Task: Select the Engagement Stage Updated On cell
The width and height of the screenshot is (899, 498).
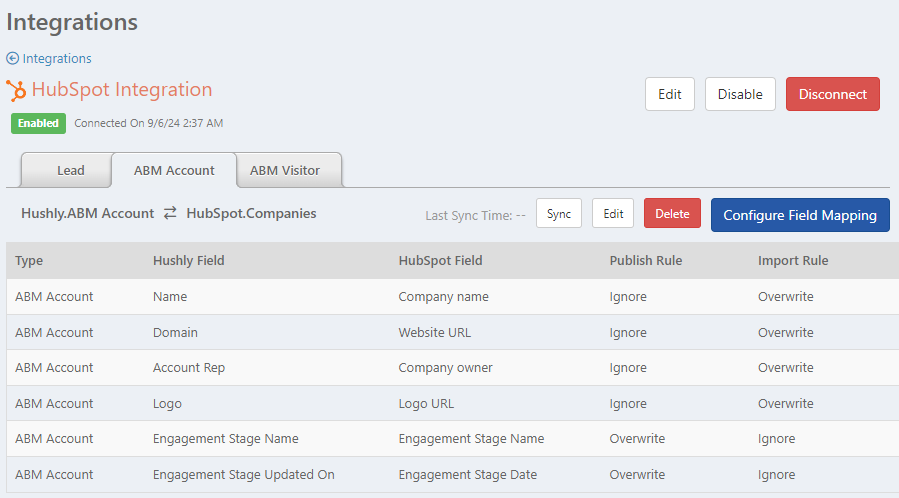Action: coord(244,475)
